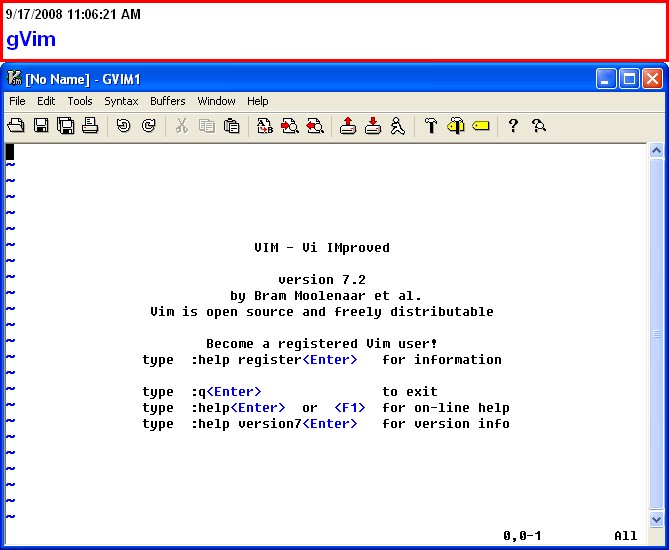
Task: Click the Jump to tag yellow icon
Action: (481, 126)
